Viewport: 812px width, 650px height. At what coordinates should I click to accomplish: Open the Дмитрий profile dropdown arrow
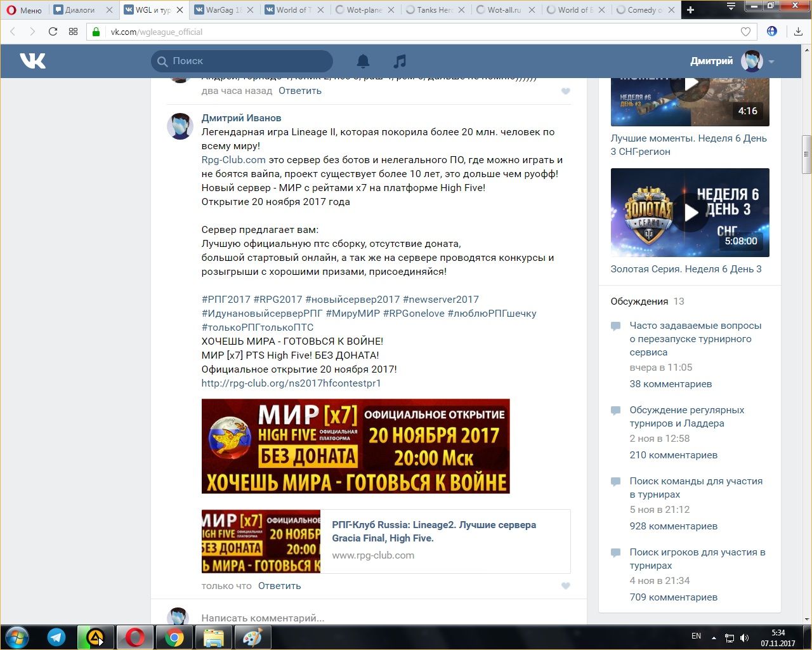click(x=771, y=62)
